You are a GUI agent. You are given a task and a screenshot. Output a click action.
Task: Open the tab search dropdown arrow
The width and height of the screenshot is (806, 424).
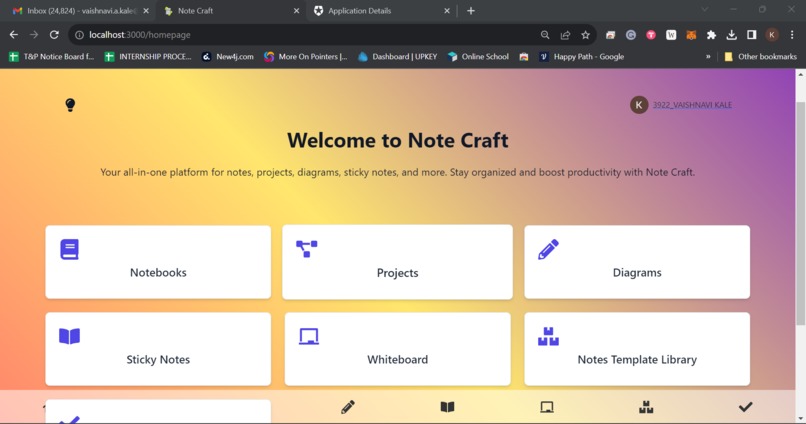coord(705,10)
